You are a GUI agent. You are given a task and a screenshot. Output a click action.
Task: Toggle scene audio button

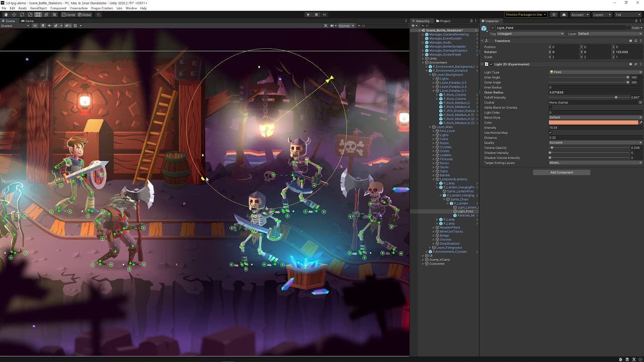pos(49,26)
